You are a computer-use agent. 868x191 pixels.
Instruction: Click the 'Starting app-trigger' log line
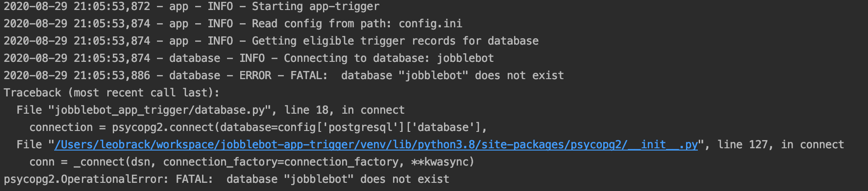pyautogui.click(x=192, y=6)
